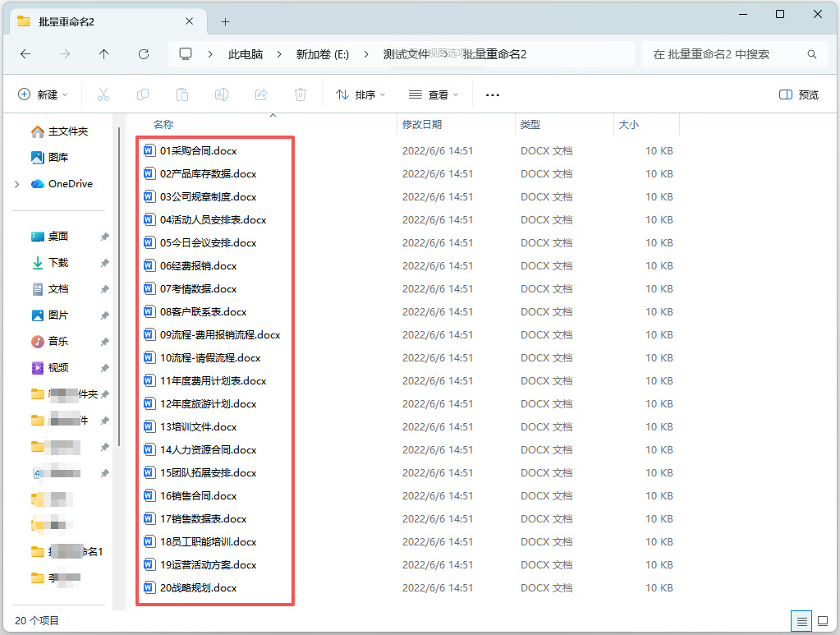Viewport: 840px width, 635px height.
Task: Toggle the 预览 pane
Action: [799, 94]
